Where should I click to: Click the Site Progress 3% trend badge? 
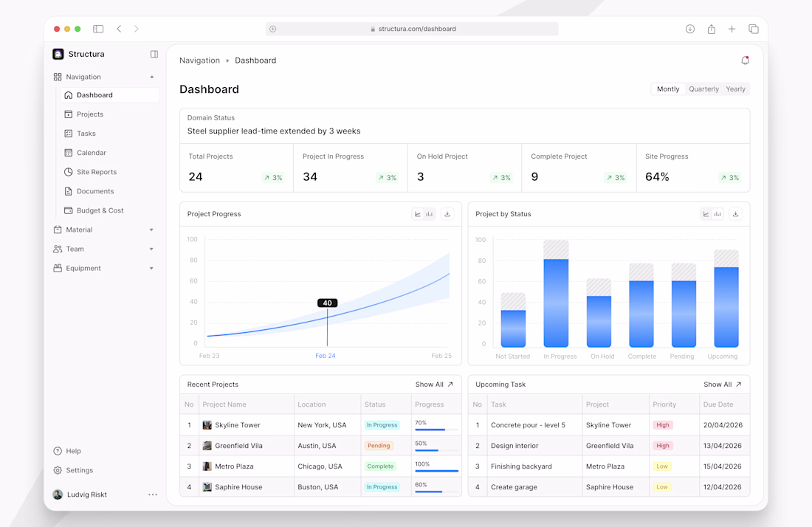(x=729, y=178)
